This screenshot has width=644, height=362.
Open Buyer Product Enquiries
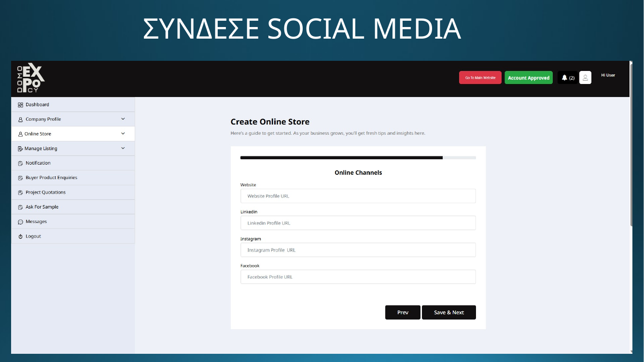73,178
